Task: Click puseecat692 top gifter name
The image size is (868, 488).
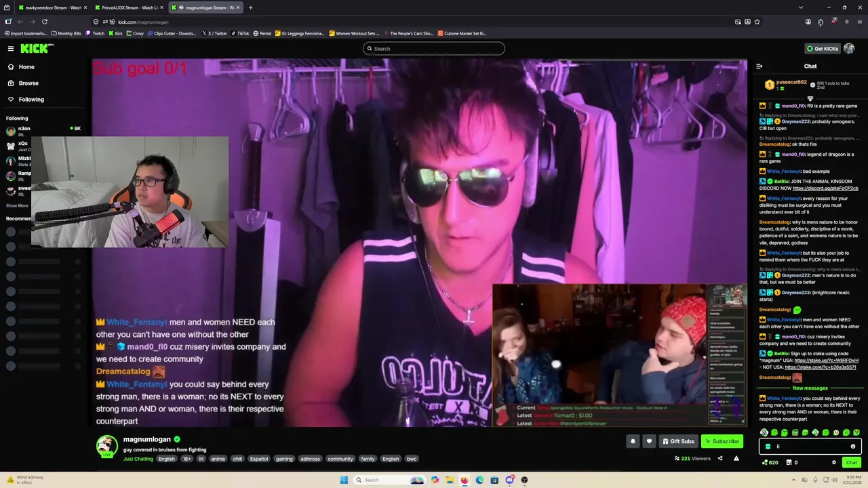Action: tap(791, 82)
